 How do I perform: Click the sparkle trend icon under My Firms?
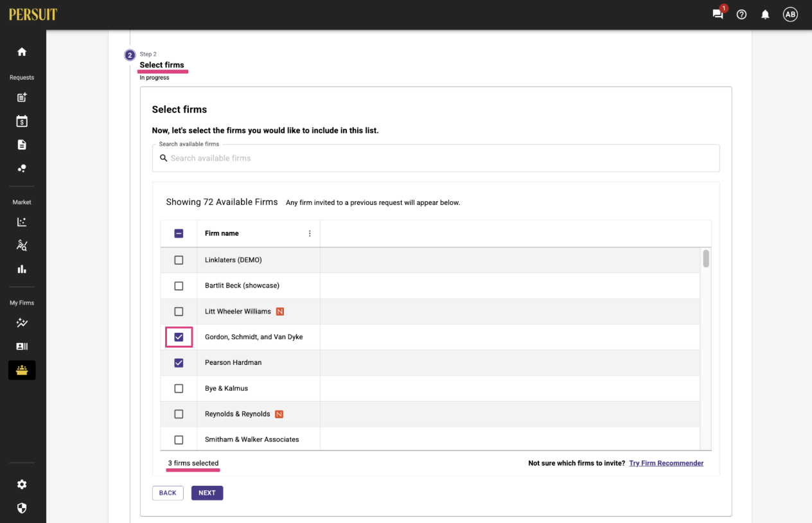(x=22, y=323)
